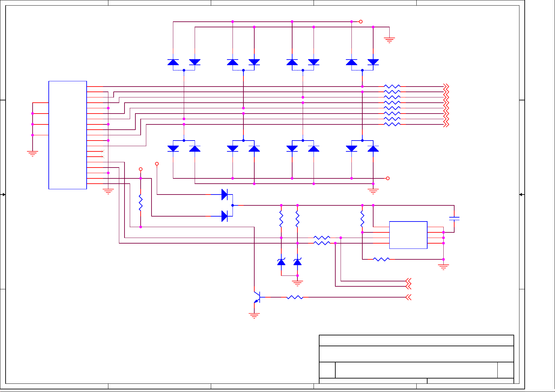Screen dimensions: 555x392
Task: Click the small IC rectangle near the capacitor
Action: click(408, 235)
